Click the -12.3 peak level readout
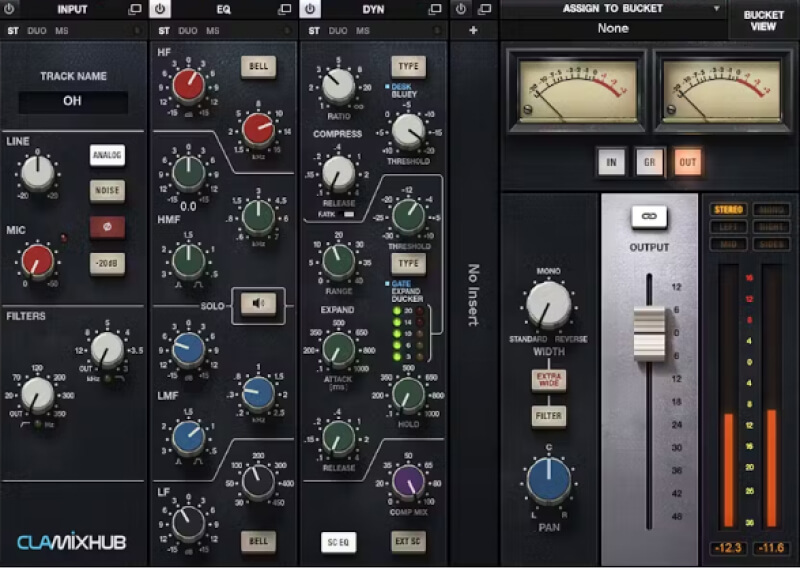The image size is (800, 568). pos(728,548)
